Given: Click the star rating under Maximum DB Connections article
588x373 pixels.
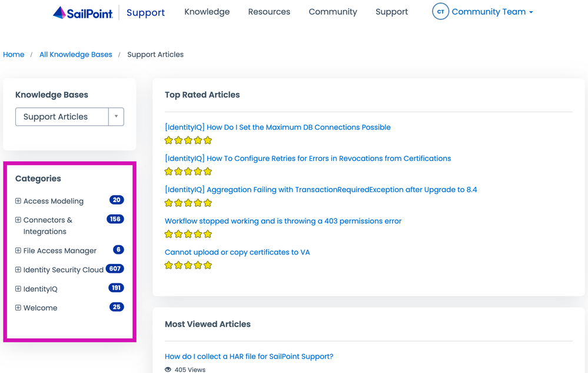Looking at the screenshot, I should pos(188,140).
